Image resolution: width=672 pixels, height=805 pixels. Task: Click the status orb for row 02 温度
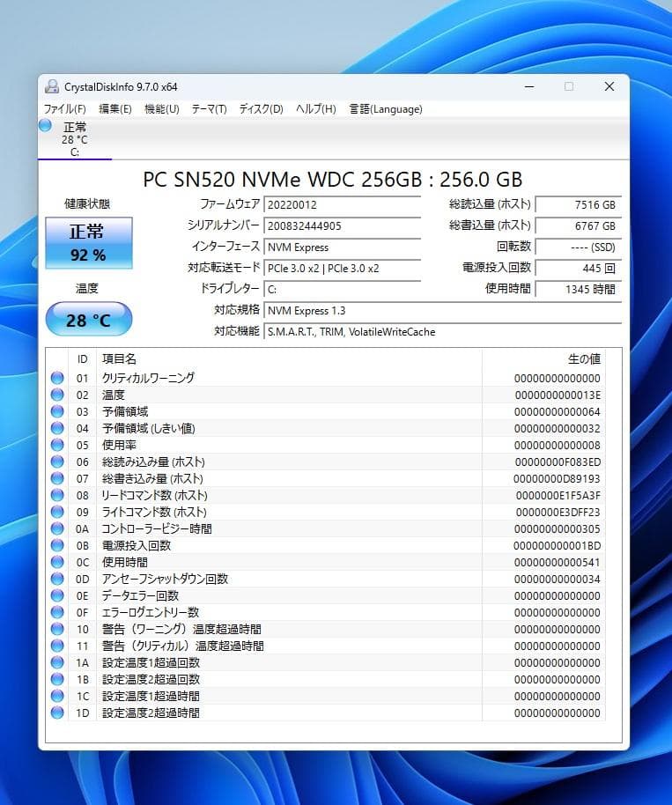pos(57,395)
